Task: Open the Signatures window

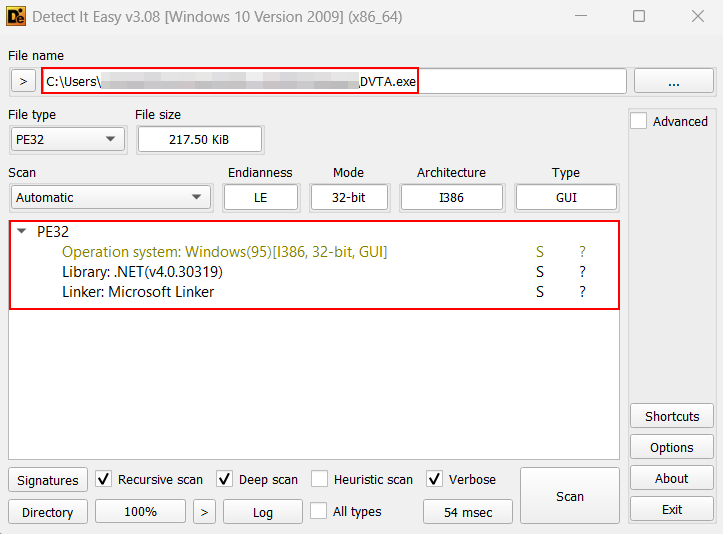Action: point(48,480)
